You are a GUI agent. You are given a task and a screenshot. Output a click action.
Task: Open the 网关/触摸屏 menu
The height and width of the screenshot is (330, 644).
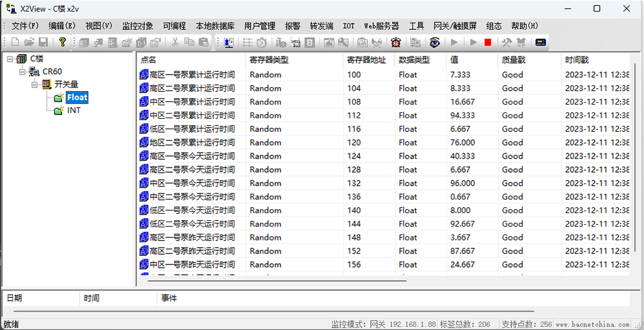click(x=456, y=26)
